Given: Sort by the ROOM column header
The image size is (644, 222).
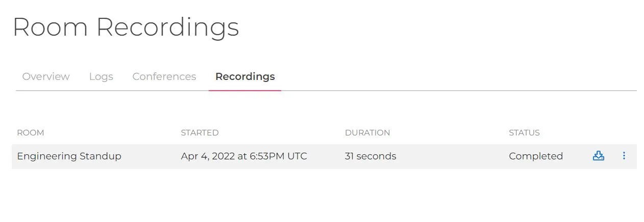Looking at the screenshot, I should [x=31, y=133].
